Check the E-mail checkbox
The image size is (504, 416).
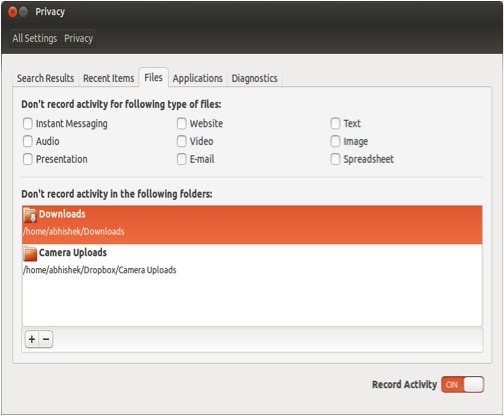(x=182, y=159)
